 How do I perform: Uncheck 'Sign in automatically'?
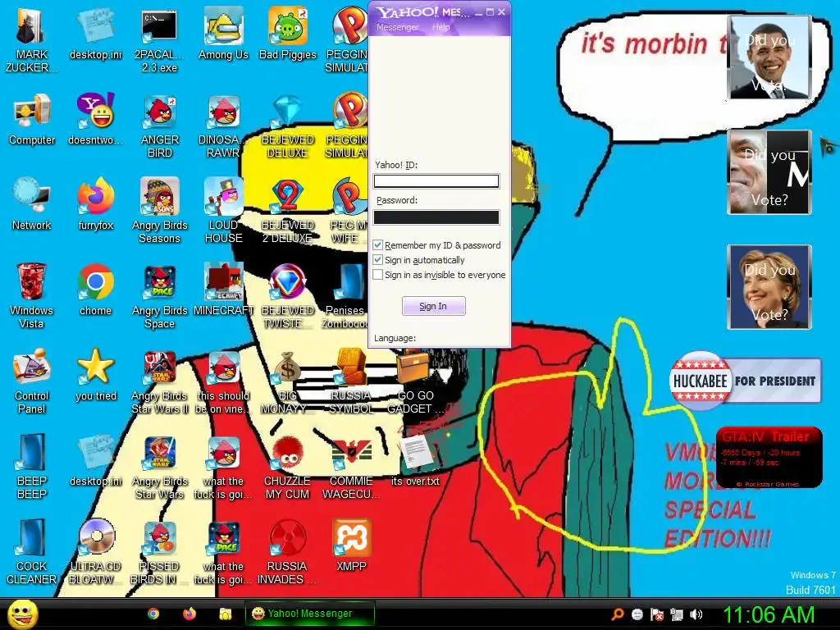pos(377,260)
